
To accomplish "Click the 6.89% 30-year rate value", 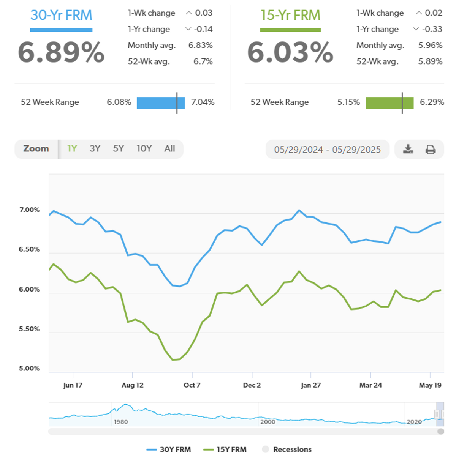I will [x=61, y=52].
